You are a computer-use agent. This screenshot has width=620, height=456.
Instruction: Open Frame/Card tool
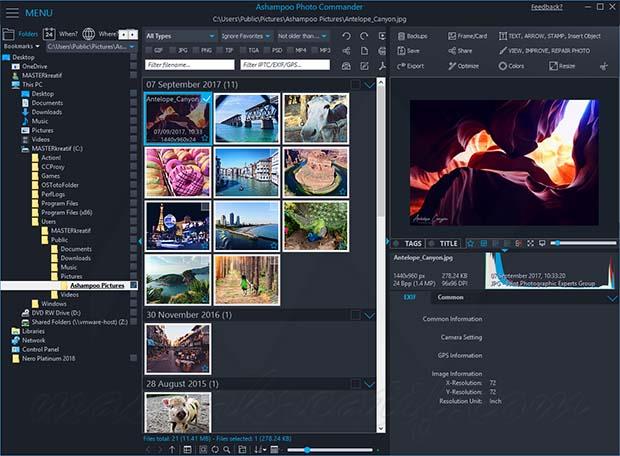(467, 36)
